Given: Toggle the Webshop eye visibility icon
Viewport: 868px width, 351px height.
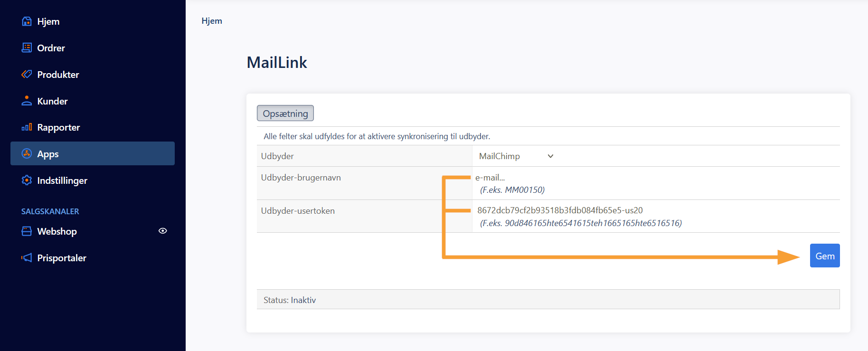Looking at the screenshot, I should 162,231.
